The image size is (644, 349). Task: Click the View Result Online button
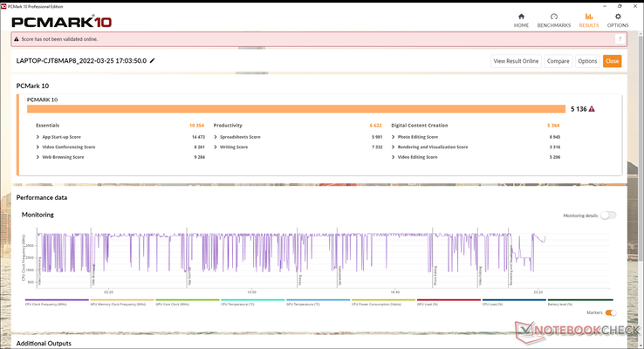(516, 61)
